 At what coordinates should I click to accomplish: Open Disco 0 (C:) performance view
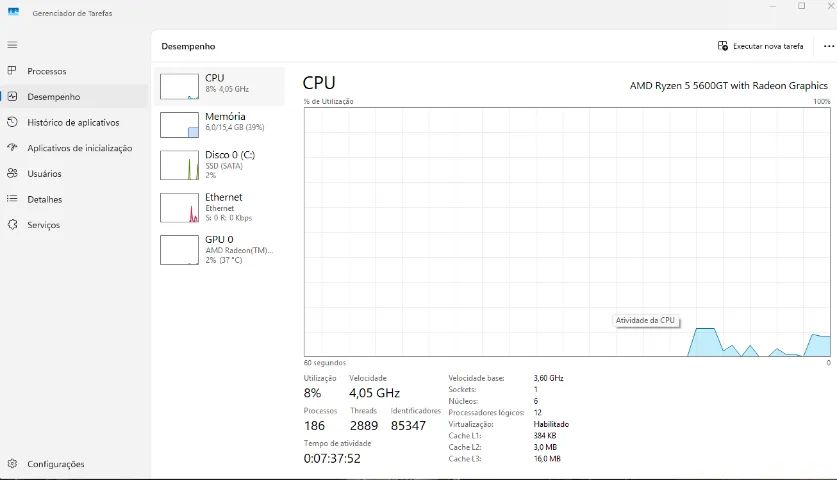180,165
